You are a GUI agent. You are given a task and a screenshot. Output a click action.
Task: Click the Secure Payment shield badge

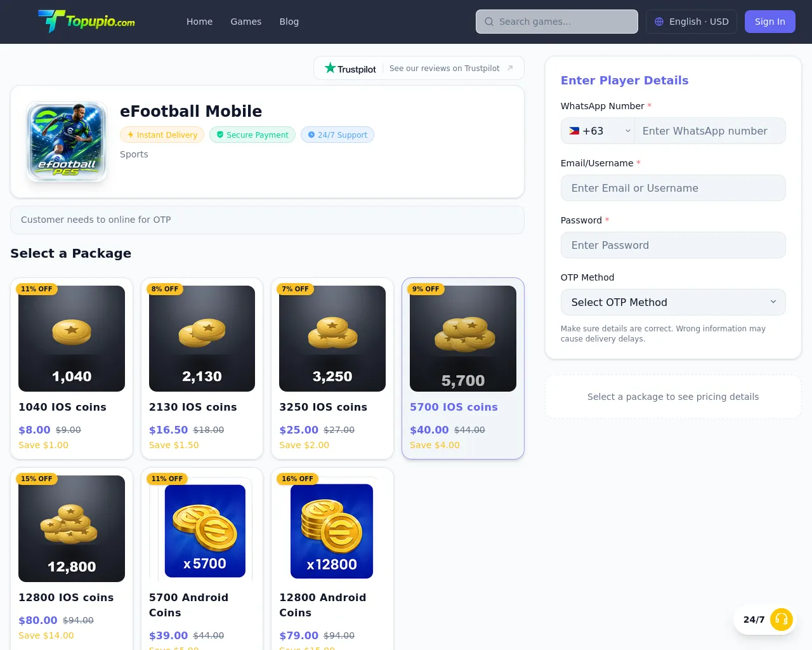tap(252, 135)
